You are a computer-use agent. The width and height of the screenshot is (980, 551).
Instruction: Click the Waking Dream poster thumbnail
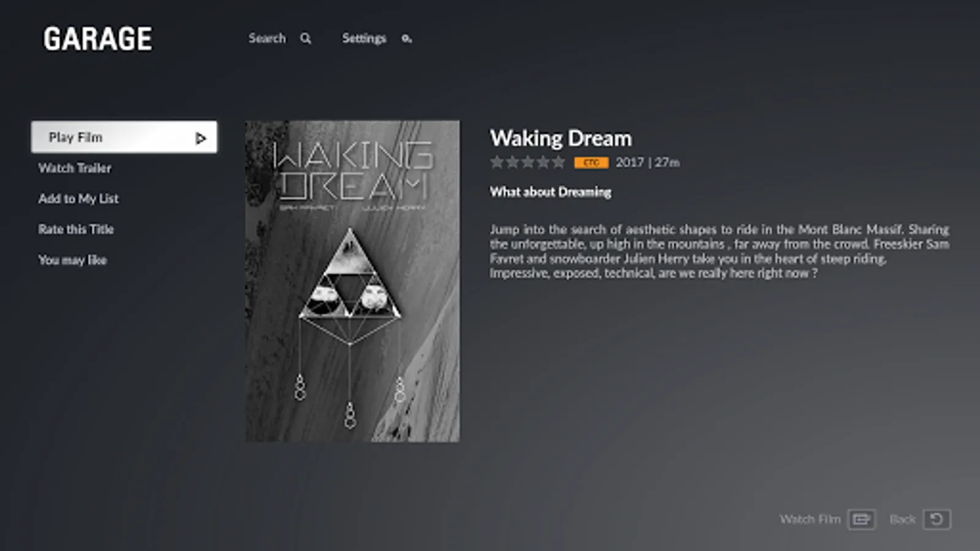click(x=352, y=281)
